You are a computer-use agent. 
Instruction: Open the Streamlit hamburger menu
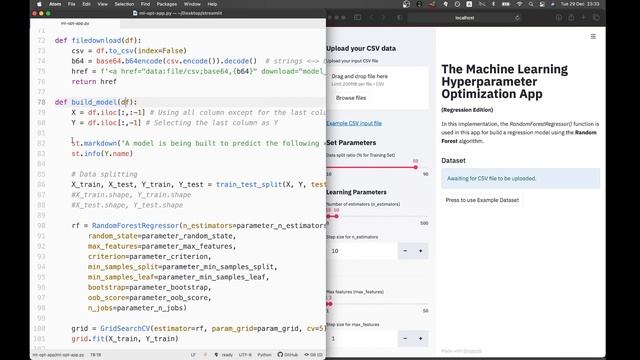pos(593,37)
